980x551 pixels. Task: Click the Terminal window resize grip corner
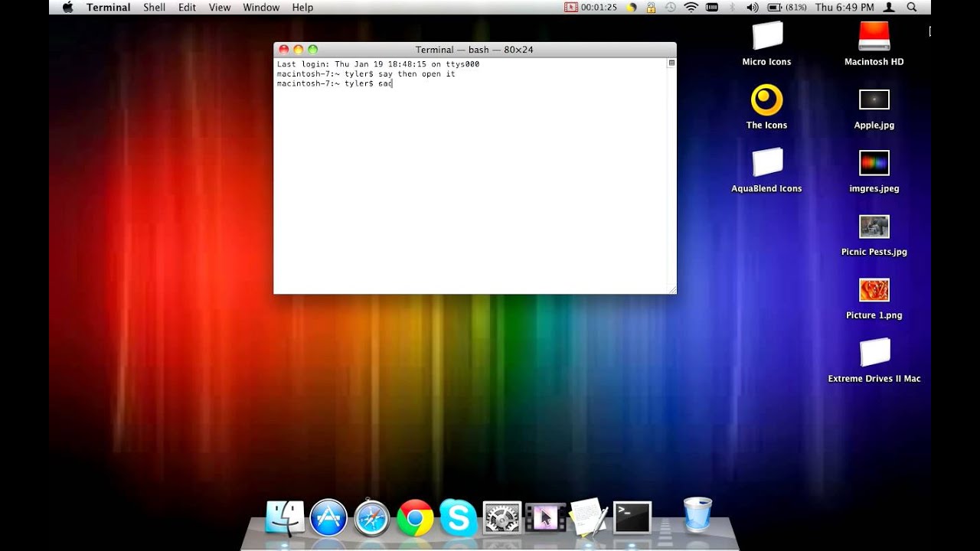pyautogui.click(x=671, y=289)
